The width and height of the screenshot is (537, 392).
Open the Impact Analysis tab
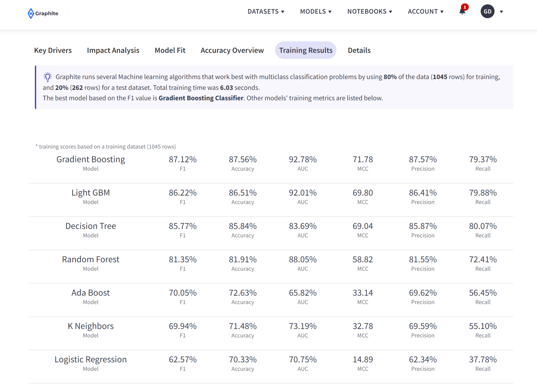[113, 50]
